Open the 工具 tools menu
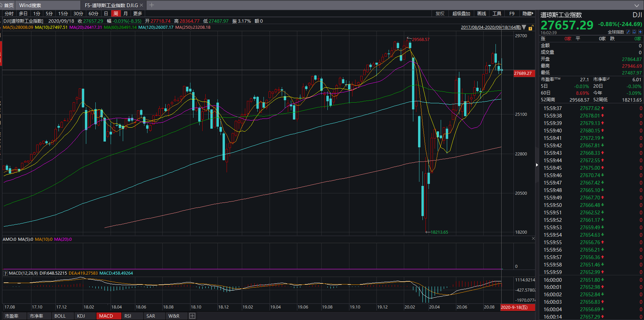This screenshot has height=320, width=644. [497, 14]
